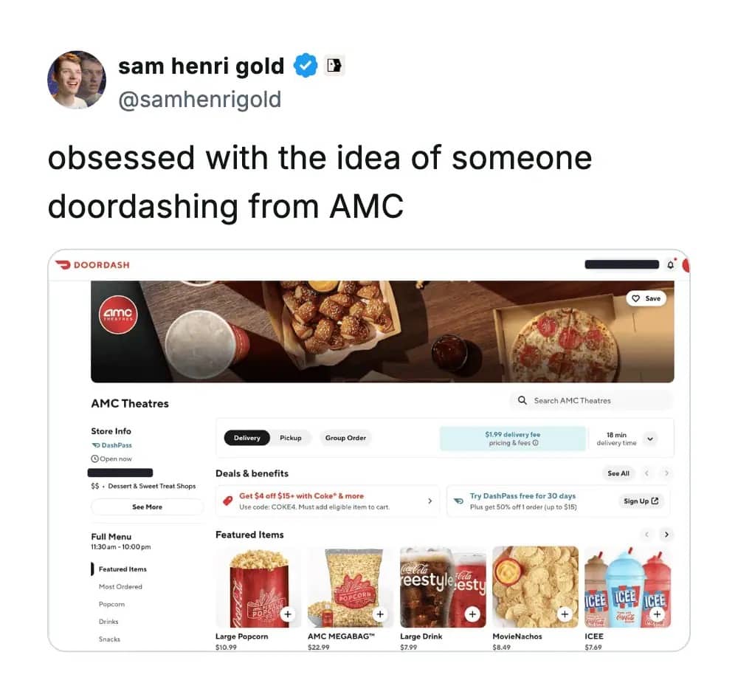The image size is (738, 700).
Task: Add Large Drink with plus icon
Action: coord(472,614)
